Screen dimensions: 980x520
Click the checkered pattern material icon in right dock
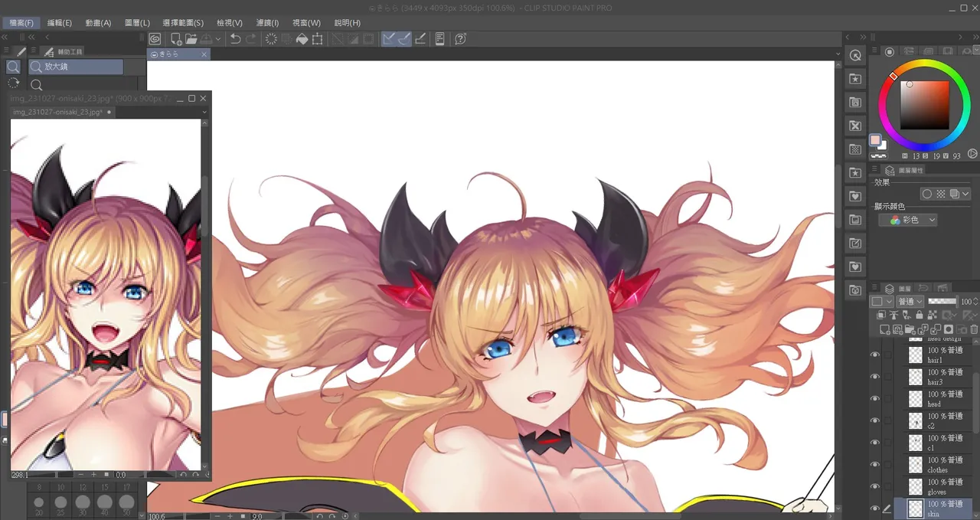(x=855, y=149)
